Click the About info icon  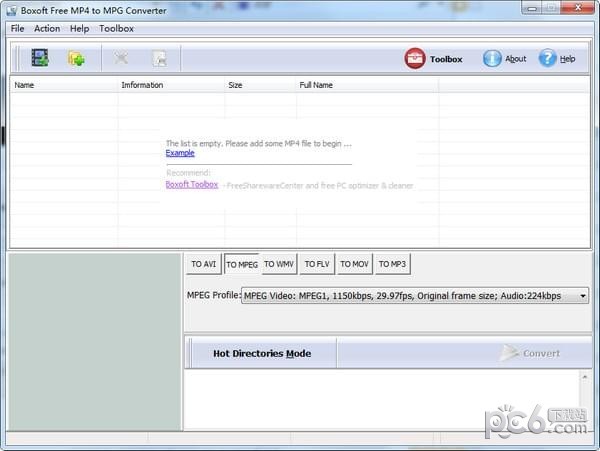[x=492, y=59]
